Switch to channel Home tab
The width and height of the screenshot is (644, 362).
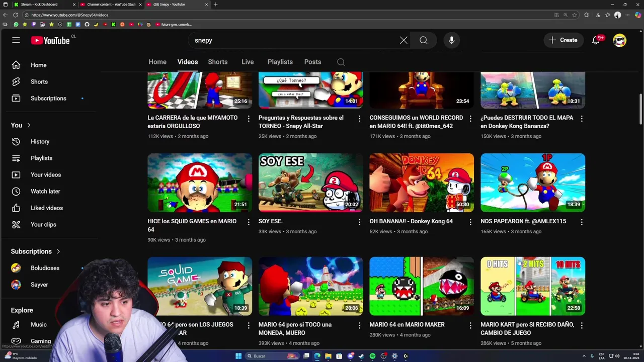157,62
